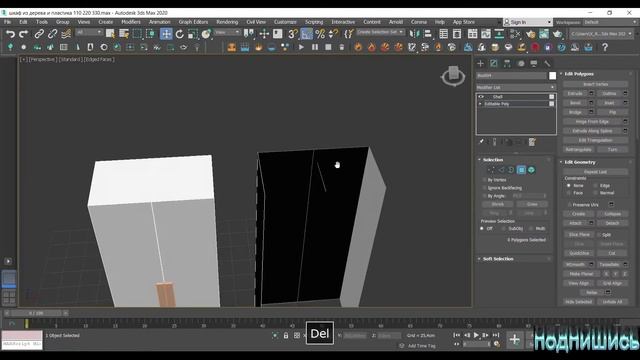The image size is (640, 360).
Task: Click Bind to Space Warp icon
Action: click(x=66, y=34)
